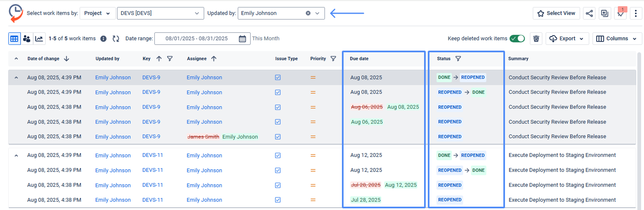Click the struck-through Jul 28, 2025 due date
Image resolution: width=644 pixels, height=210 pixels.
click(x=366, y=185)
